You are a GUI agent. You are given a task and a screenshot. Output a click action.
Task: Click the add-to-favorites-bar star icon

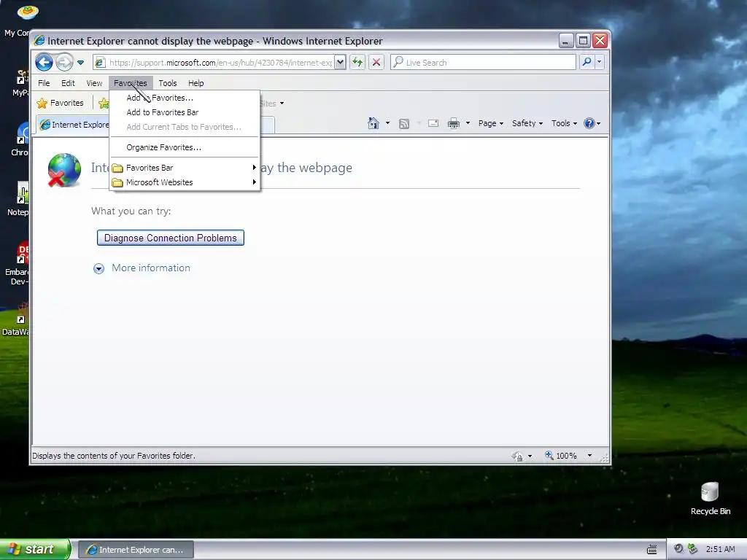point(103,103)
